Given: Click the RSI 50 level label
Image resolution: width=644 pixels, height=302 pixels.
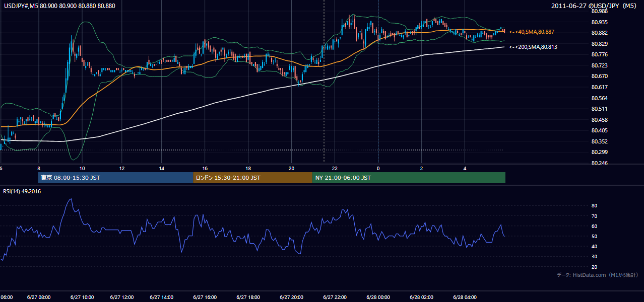Looking at the screenshot, I should point(594,236).
